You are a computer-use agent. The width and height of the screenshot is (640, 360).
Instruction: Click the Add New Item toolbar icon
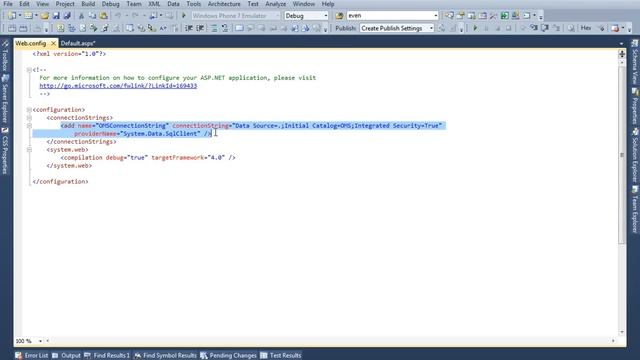tap(28, 16)
